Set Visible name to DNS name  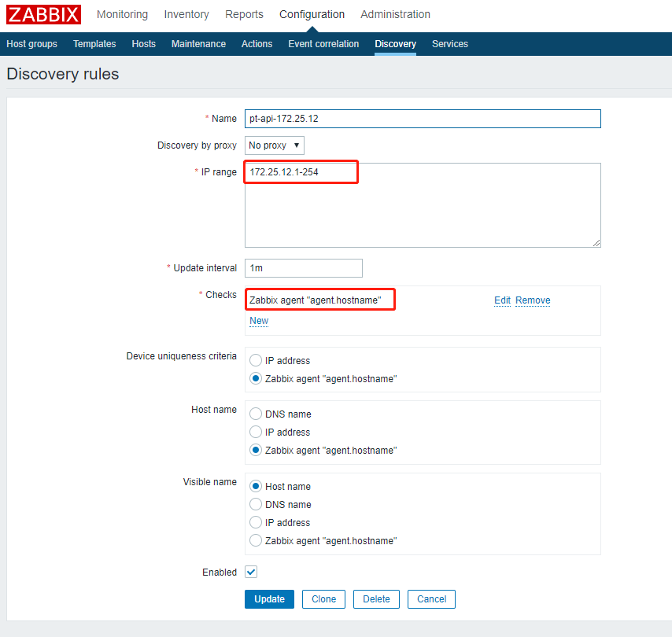[256, 504]
